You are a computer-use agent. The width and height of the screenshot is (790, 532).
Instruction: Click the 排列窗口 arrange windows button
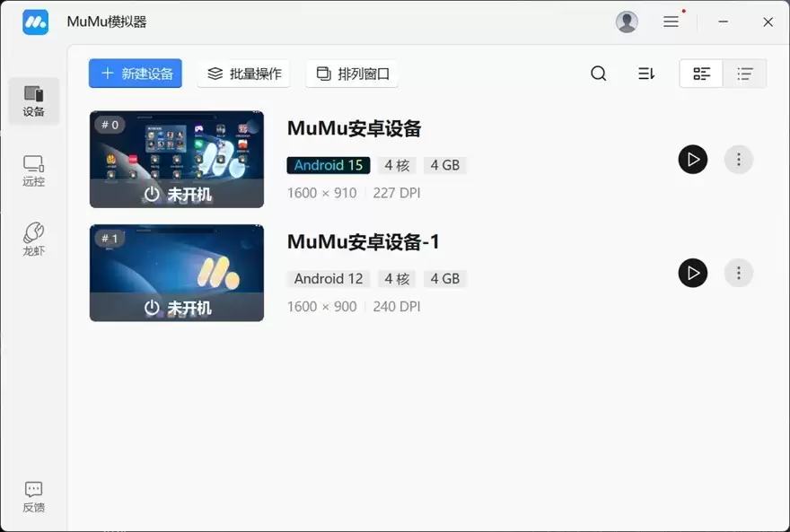coord(352,74)
